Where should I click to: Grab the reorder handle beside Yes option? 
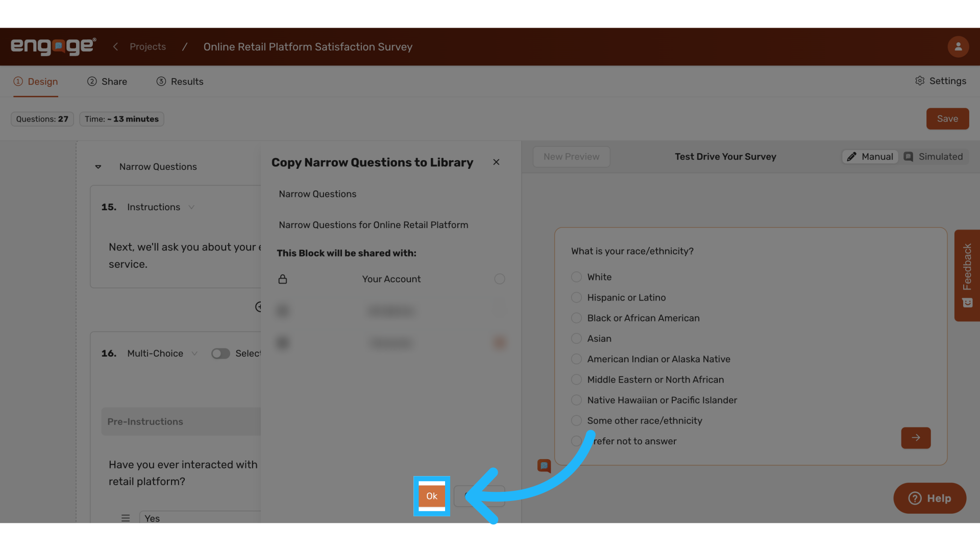(x=126, y=518)
